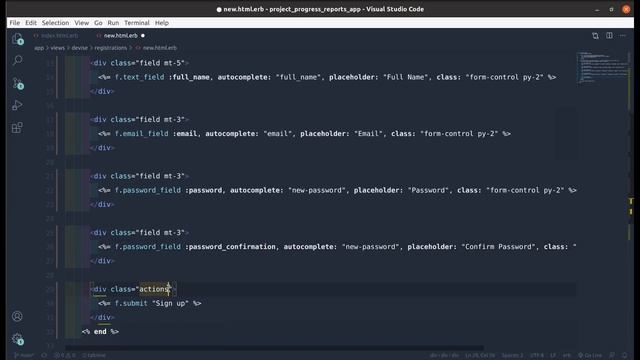Click the f.email_field code

point(141,133)
